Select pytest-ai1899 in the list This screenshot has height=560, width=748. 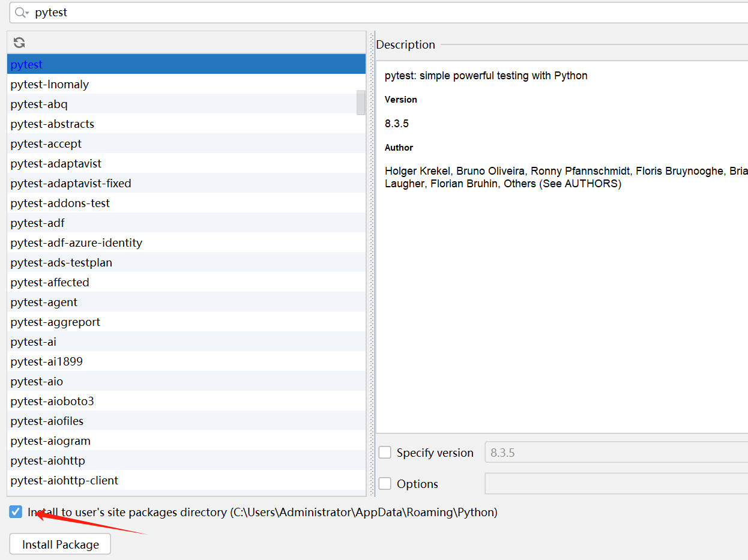(186, 361)
